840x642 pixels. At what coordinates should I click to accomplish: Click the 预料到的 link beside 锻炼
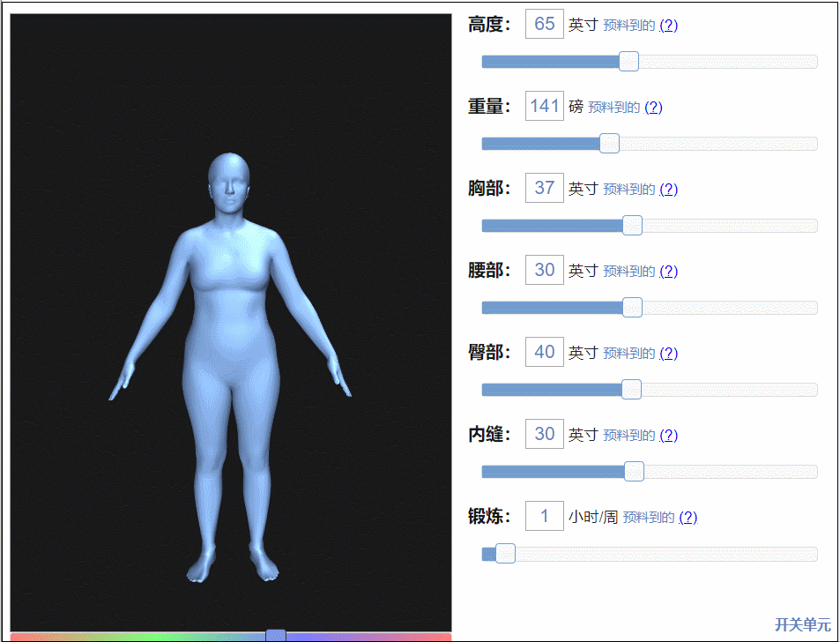(647, 517)
